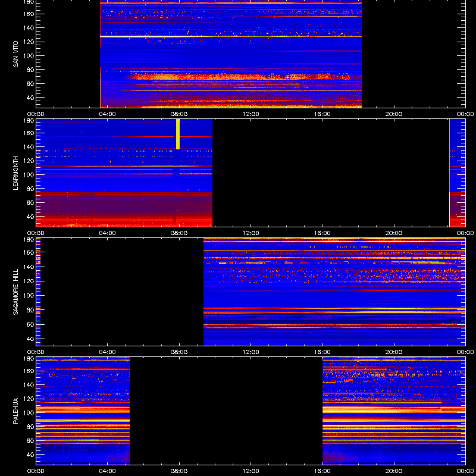
Task: Pick the 80 label on Sagamore Hill axis
Action: 30,310
